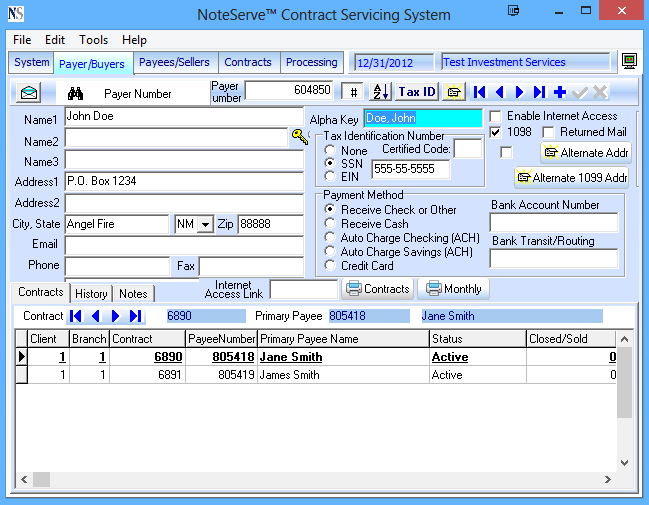Click the Email input field

pos(183,245)
